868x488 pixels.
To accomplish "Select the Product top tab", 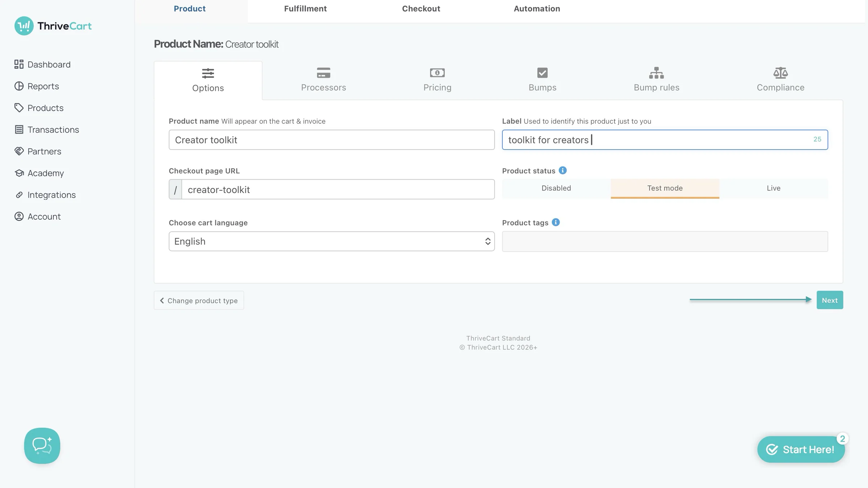I will [x=190, y=9].
